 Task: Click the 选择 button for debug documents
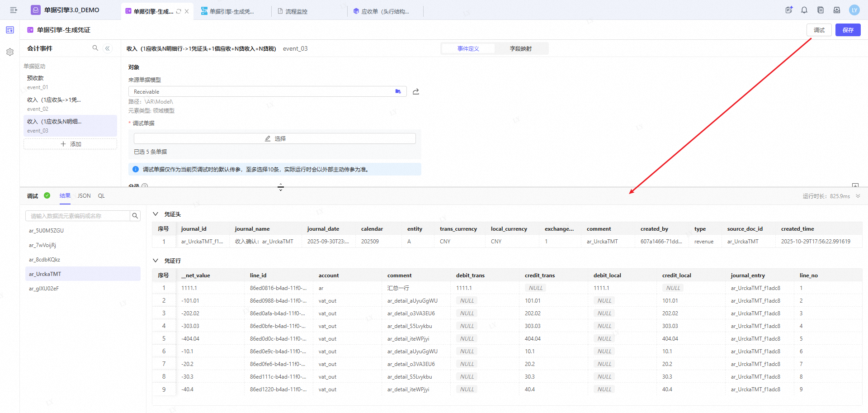point(275,138)
